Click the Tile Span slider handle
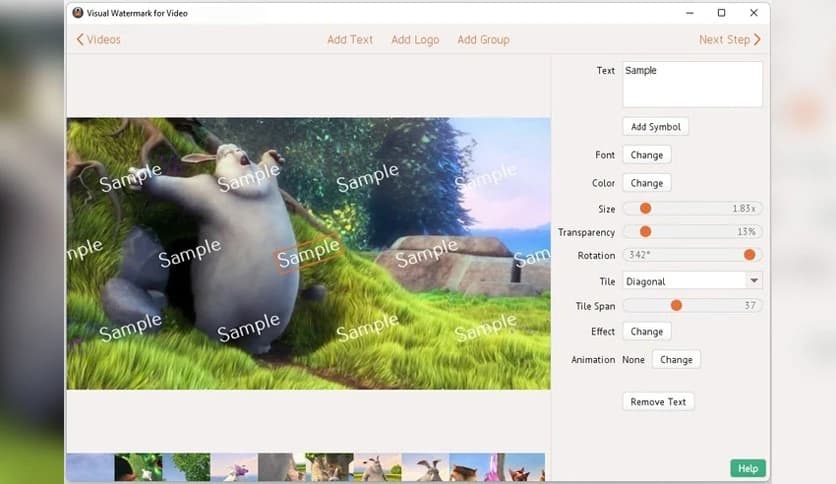This screenshot has height=484, width=836. tap(676, 305)
